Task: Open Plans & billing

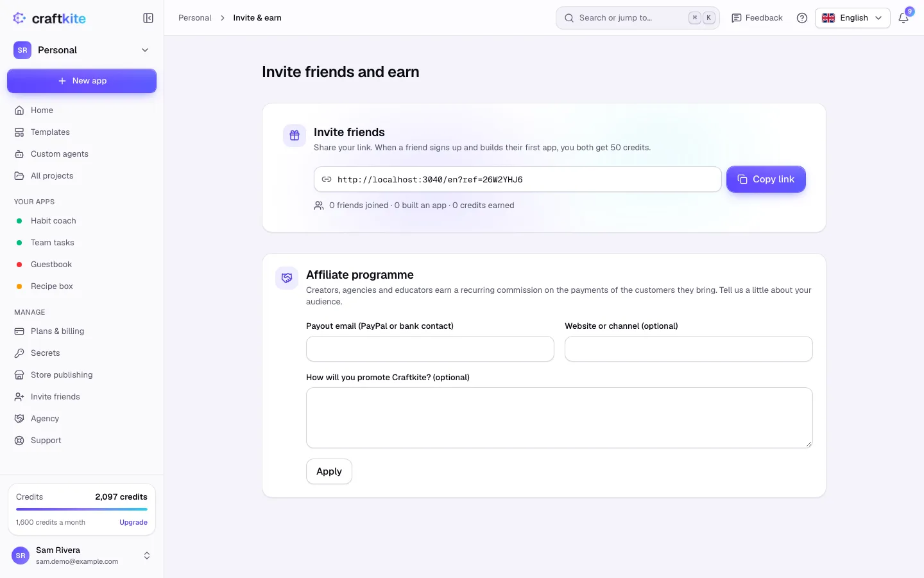Action: pyautogui.click(x=81, y=331)
